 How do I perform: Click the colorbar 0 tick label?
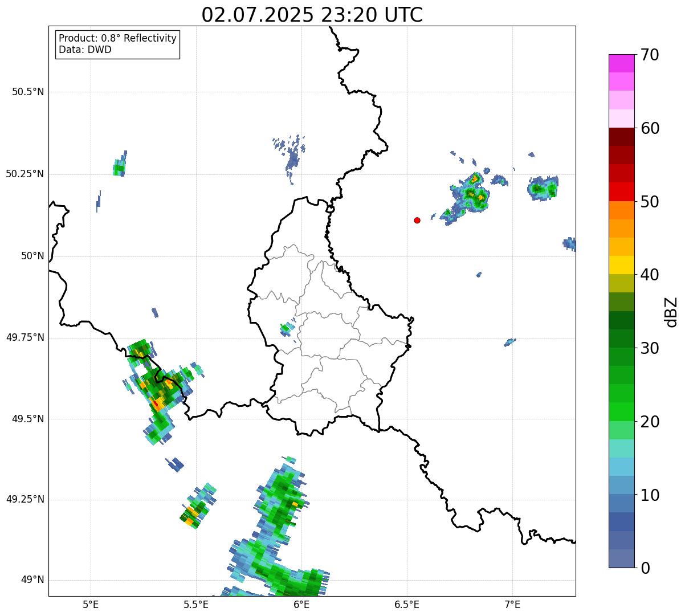645,568
